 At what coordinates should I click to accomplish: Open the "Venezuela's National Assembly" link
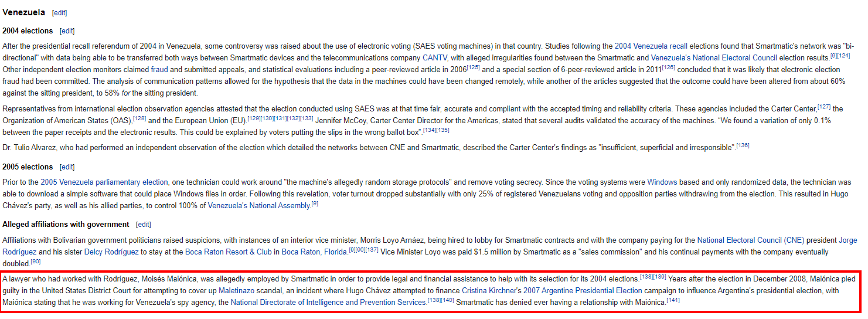[259, 206]
